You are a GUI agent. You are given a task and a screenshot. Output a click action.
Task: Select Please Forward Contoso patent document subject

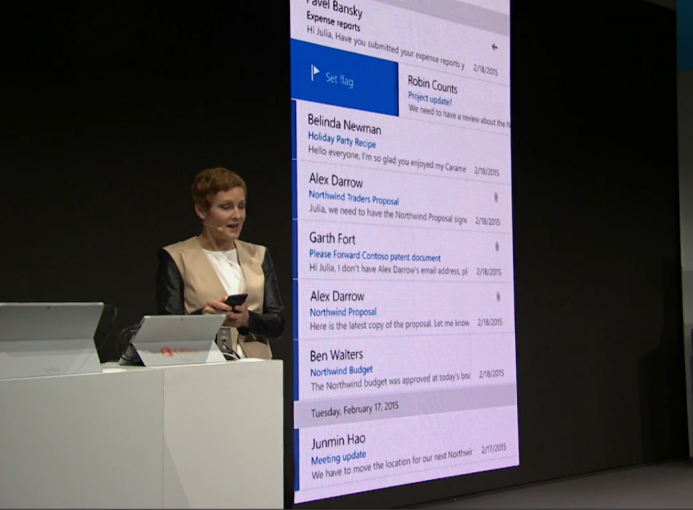click(x=375, y=255)
